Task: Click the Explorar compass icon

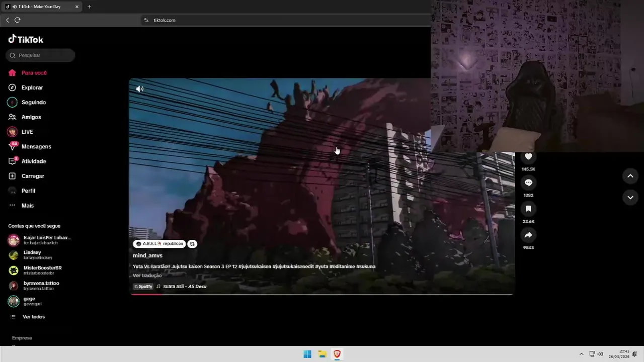Action: 12,87
